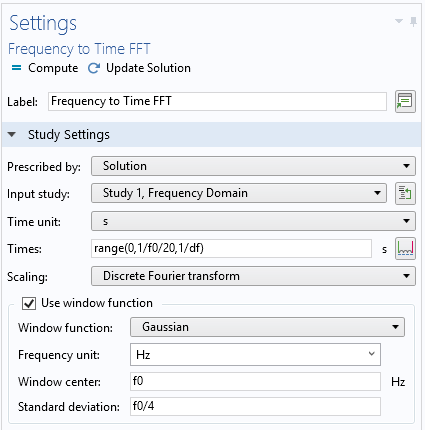Open the range editor icon beside Times
Viewport: 425px width, 430px height.
click(405, 248)
